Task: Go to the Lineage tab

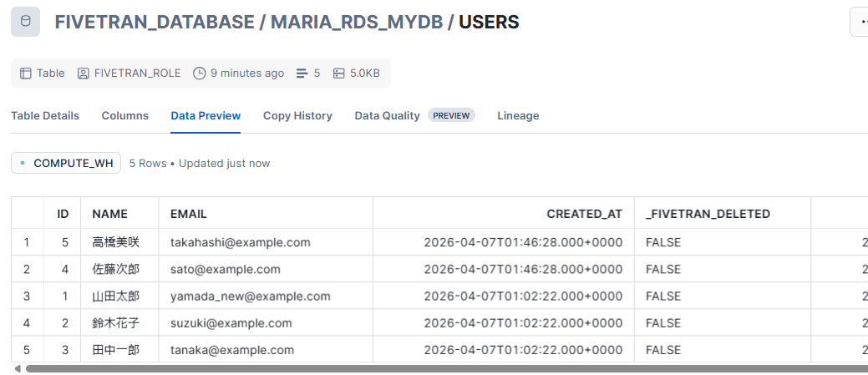Action: tap(518, 116)
